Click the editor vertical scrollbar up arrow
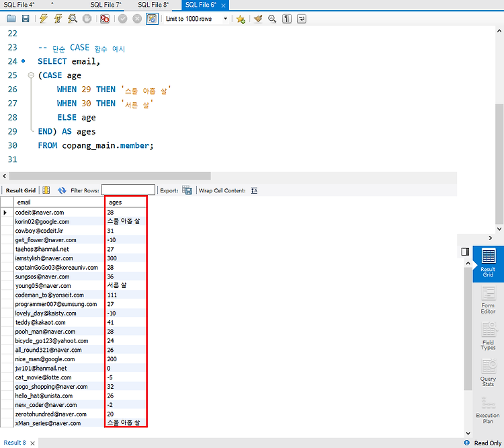 [x=499, y=31]
